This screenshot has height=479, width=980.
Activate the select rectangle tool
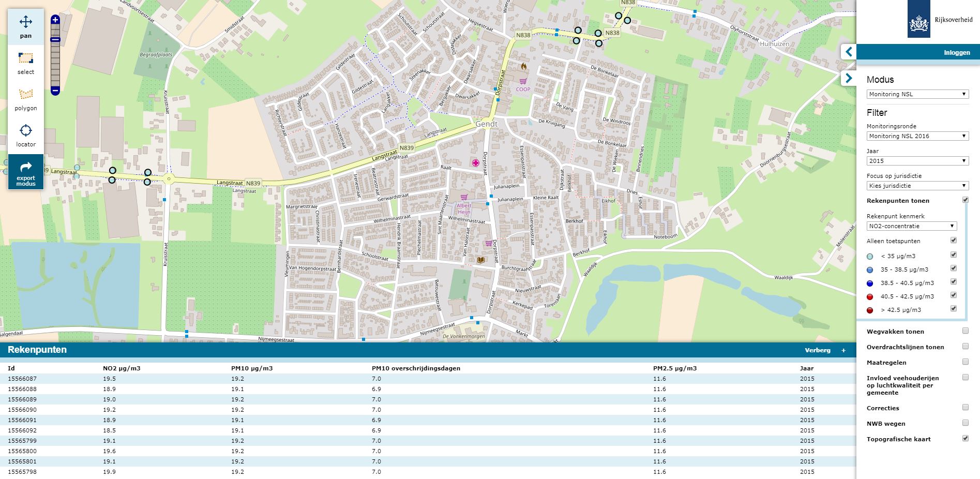(x=26, y=63)
